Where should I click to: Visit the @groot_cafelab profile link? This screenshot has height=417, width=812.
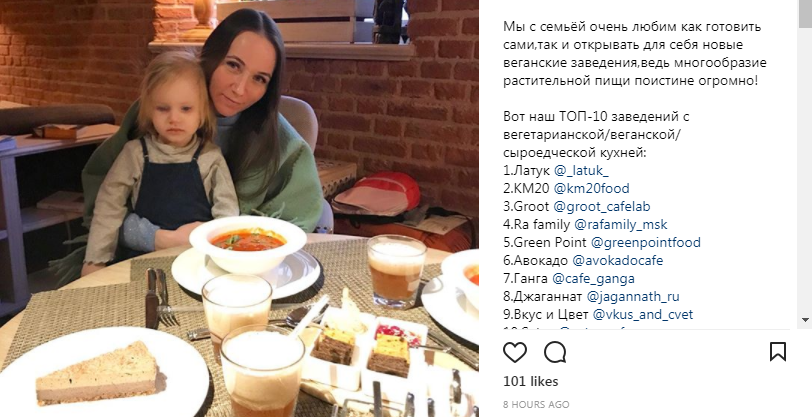(602, 206)
